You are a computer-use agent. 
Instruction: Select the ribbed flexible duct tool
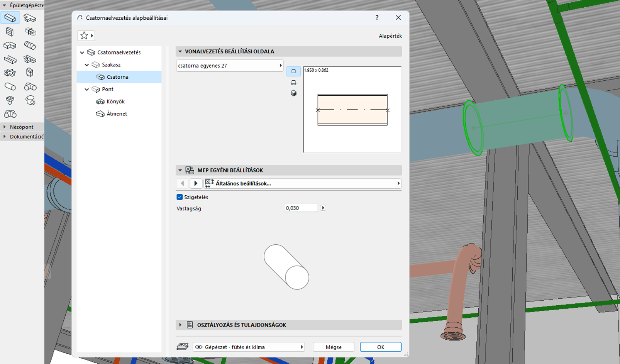[x=30, y=46]
